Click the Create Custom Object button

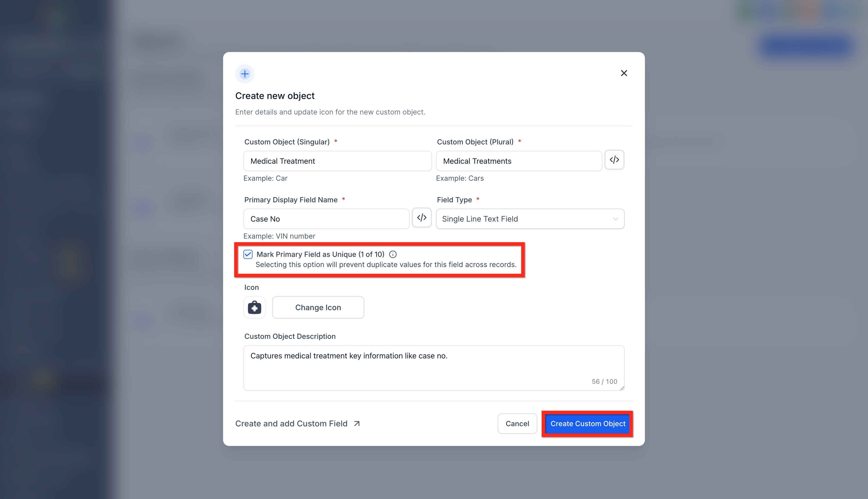tap(588, 424)
